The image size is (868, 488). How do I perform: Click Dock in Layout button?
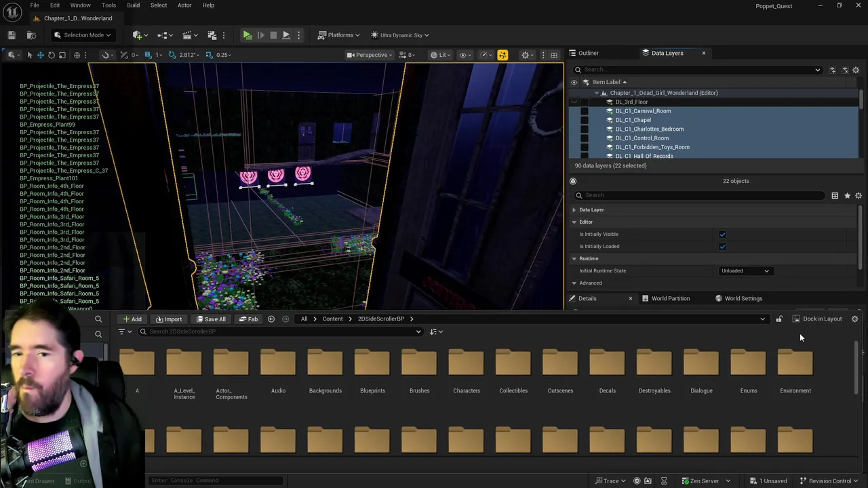point(817,319)
